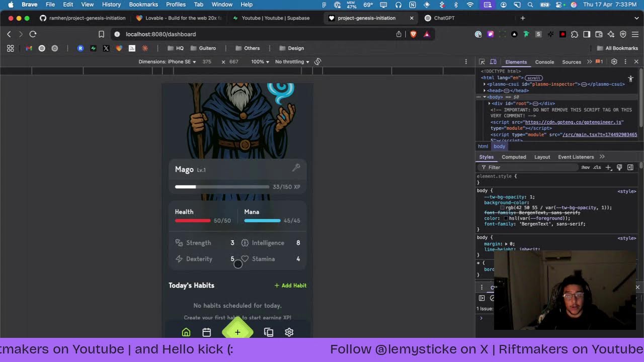Open the Design bookmarks folder
The height and width of the screenshot is (362, 644).
[x=291, y=48]
